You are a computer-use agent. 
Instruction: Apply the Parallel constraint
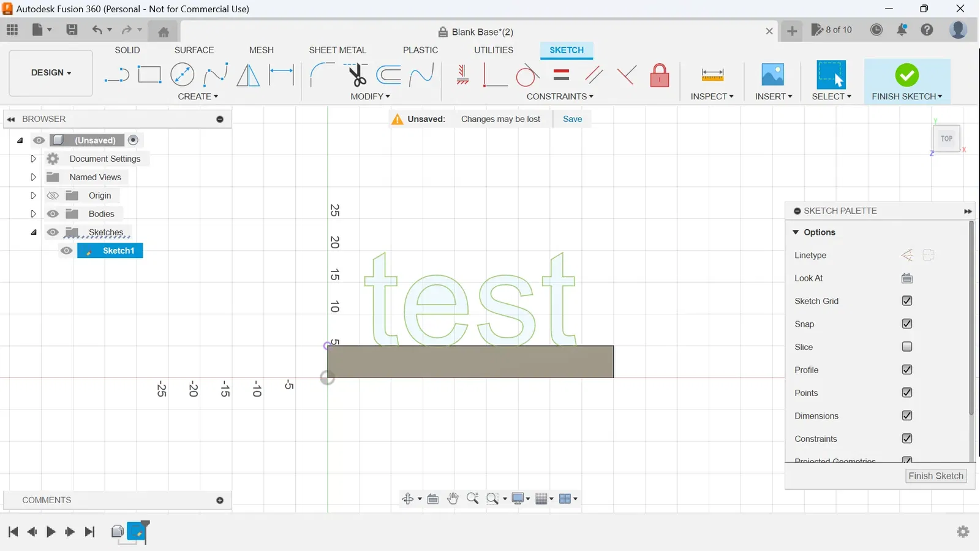tap(594, 75)
